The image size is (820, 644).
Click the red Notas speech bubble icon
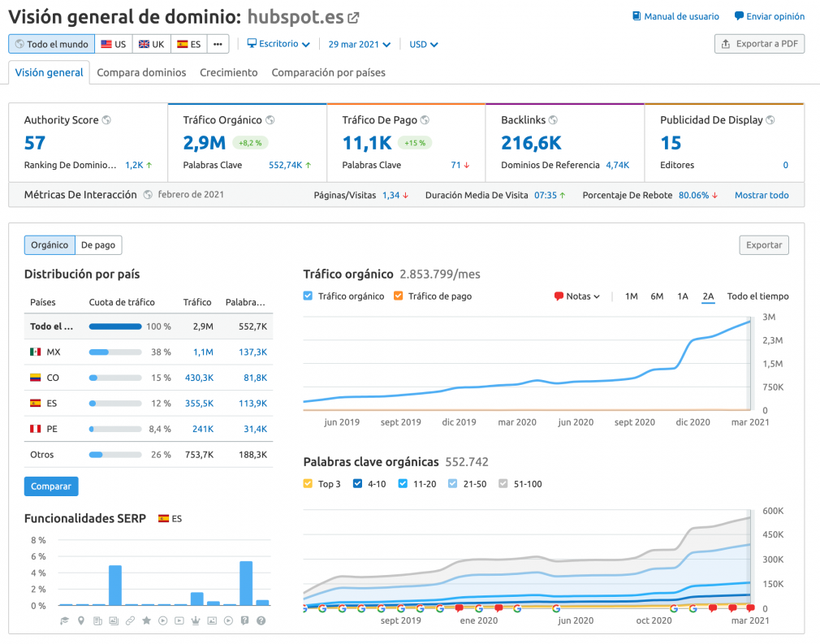click(559, 296)
